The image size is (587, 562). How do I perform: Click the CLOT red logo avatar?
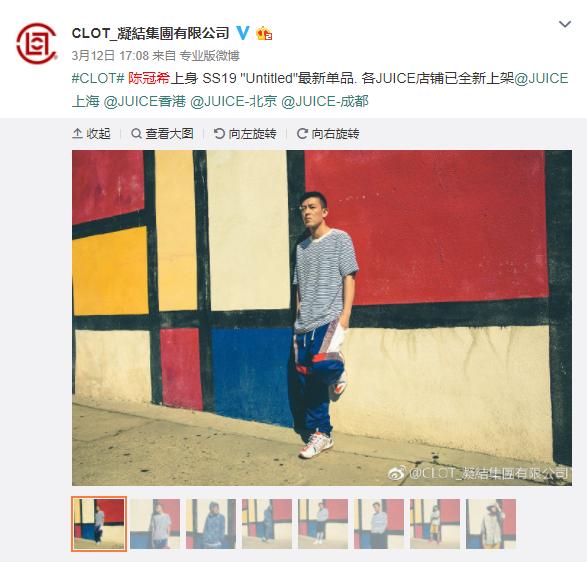click(36, 43)
